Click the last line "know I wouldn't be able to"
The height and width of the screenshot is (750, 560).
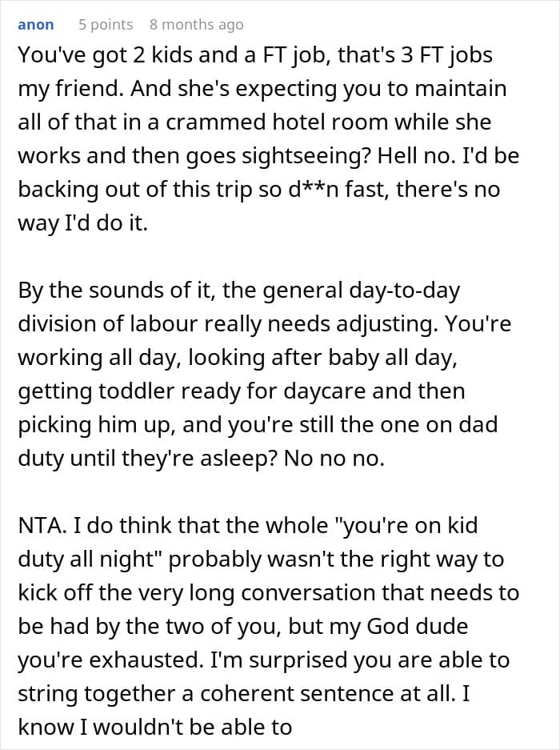pos(155,727)
